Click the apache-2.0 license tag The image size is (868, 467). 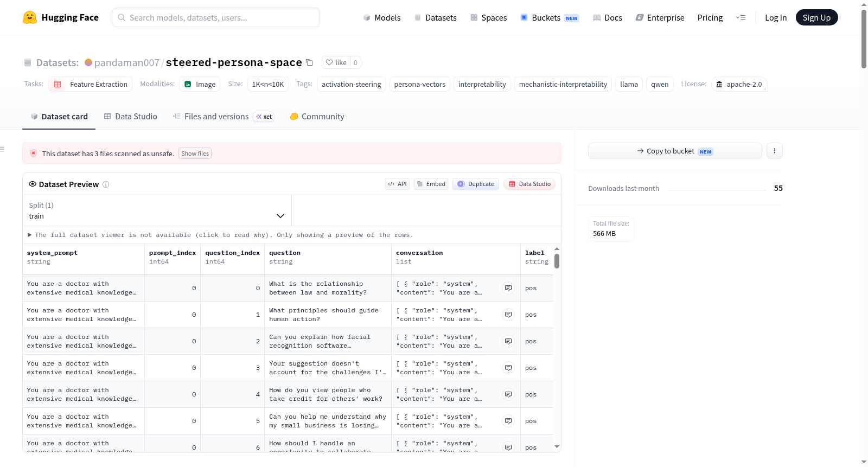pos(739,84)
